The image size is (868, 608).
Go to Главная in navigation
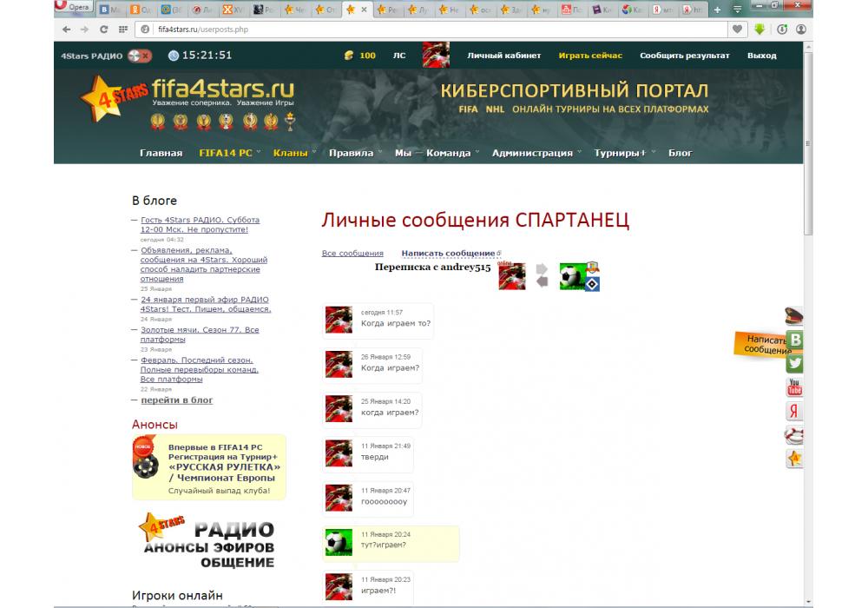161,153
